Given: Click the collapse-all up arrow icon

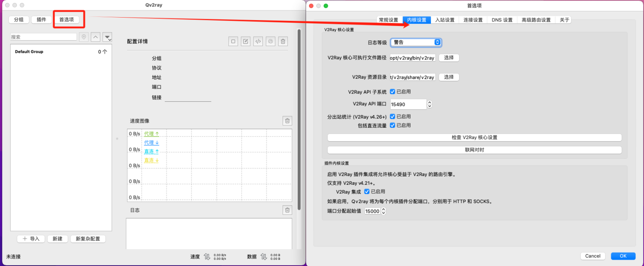Looking at the screenshot, I should coord(96,37).
